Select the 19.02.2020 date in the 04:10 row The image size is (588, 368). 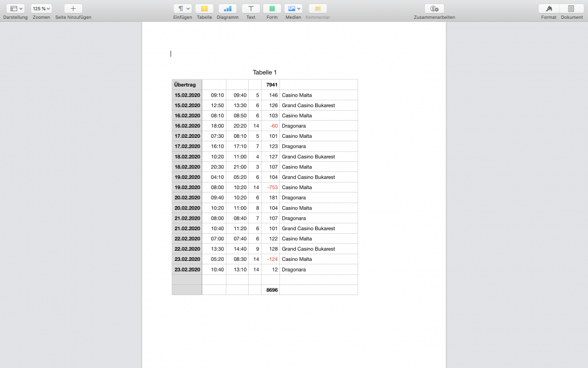pos(187,177)
